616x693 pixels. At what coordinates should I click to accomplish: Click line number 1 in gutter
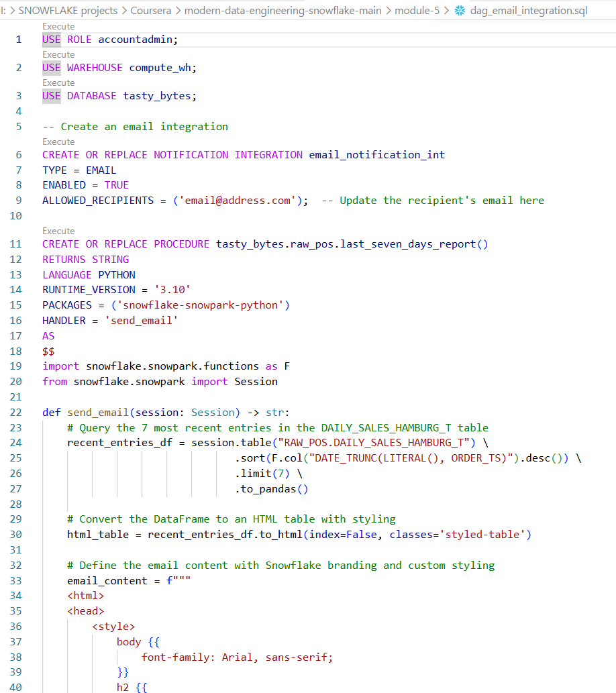19,40
